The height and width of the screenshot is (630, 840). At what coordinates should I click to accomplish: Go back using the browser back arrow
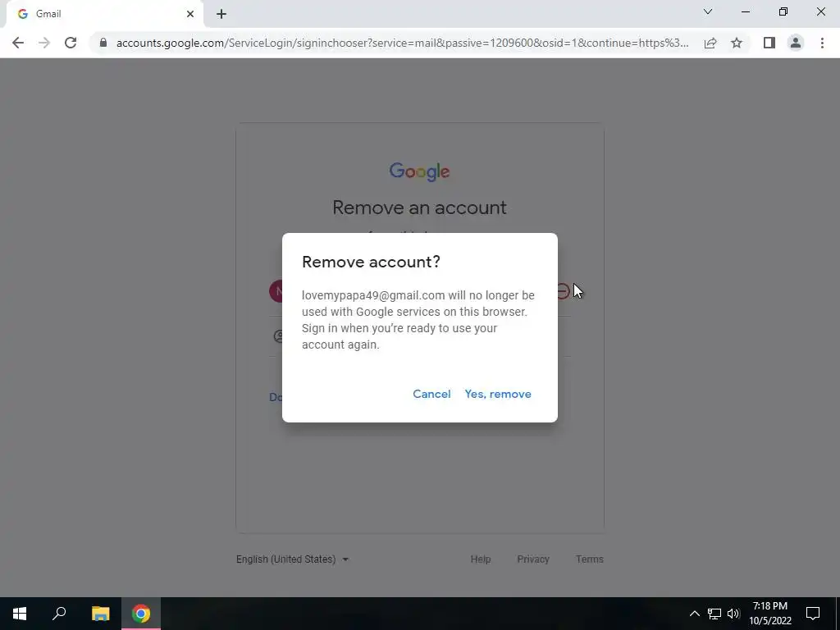click(x=18, y=43)
